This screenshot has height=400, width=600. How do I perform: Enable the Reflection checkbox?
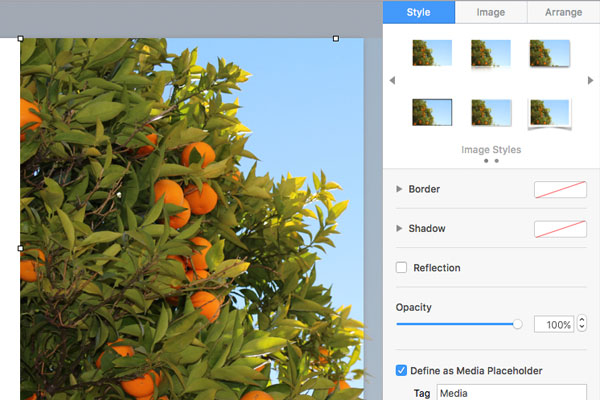[401, 267]
